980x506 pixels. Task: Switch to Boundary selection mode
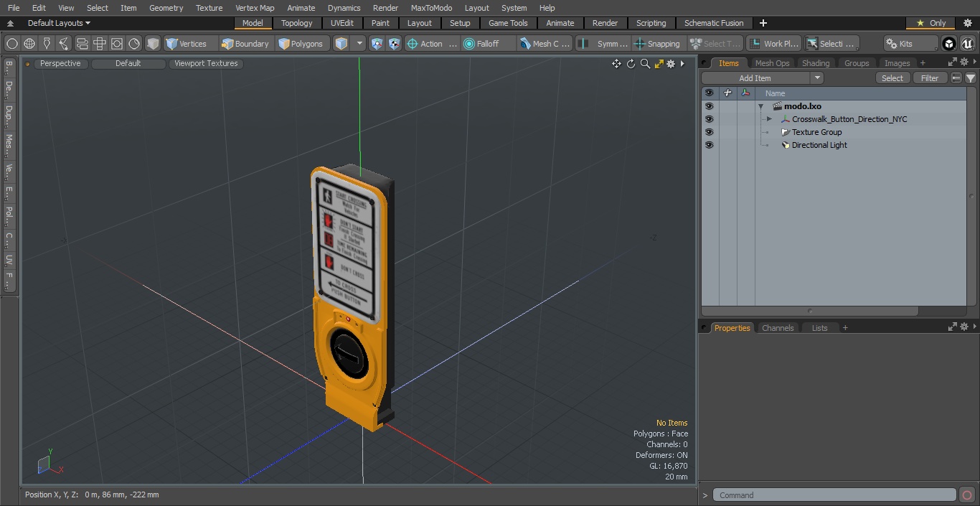coord(245,44)
